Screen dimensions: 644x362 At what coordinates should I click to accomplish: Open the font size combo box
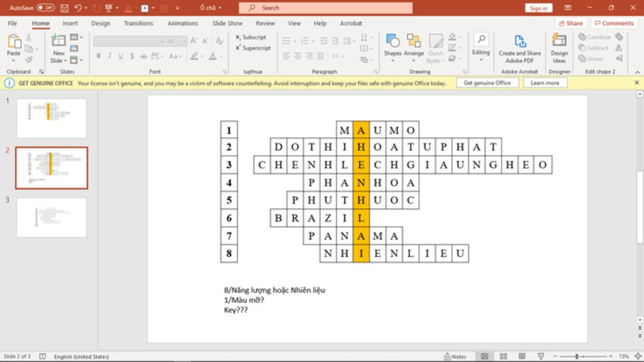tap(177, 41)
